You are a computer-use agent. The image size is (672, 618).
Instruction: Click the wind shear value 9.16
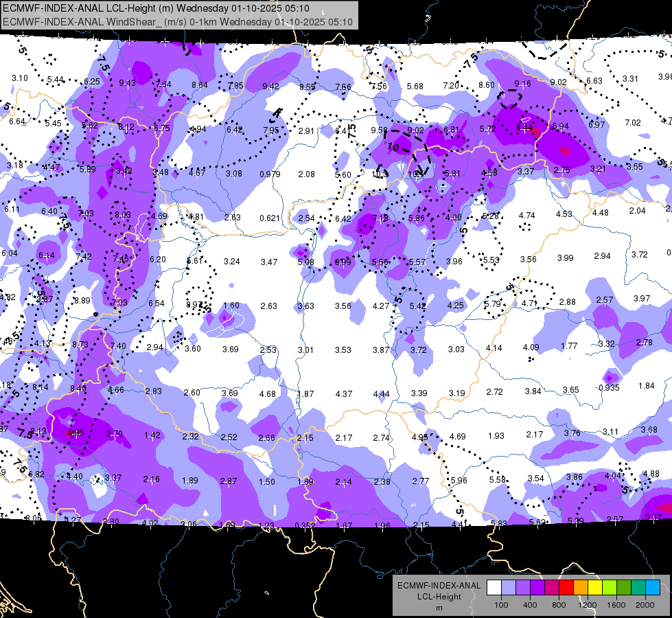pos(522,84)
